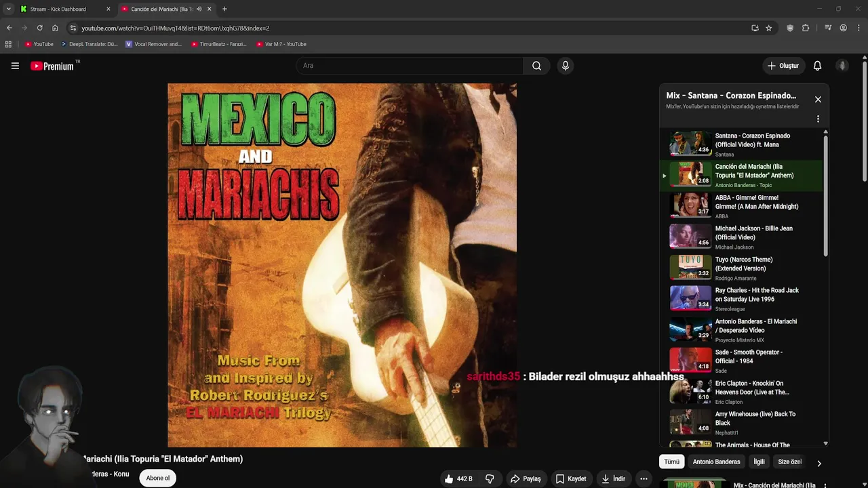Show more filter chips with right arrow
868x488 pixels.
[x=818, y=463]
